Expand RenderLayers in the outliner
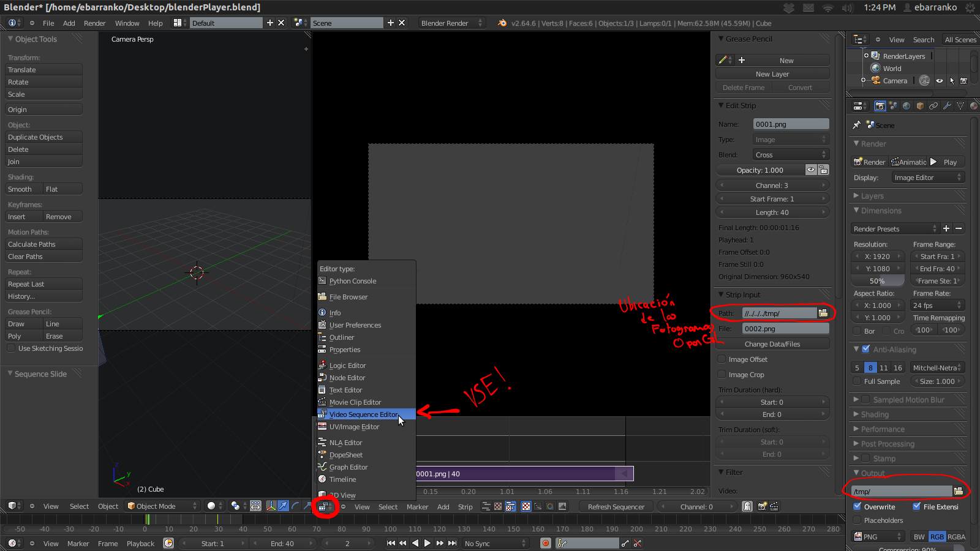Viewport: 980px width, 551px height. pyautogui.click(x=866, y=56)
